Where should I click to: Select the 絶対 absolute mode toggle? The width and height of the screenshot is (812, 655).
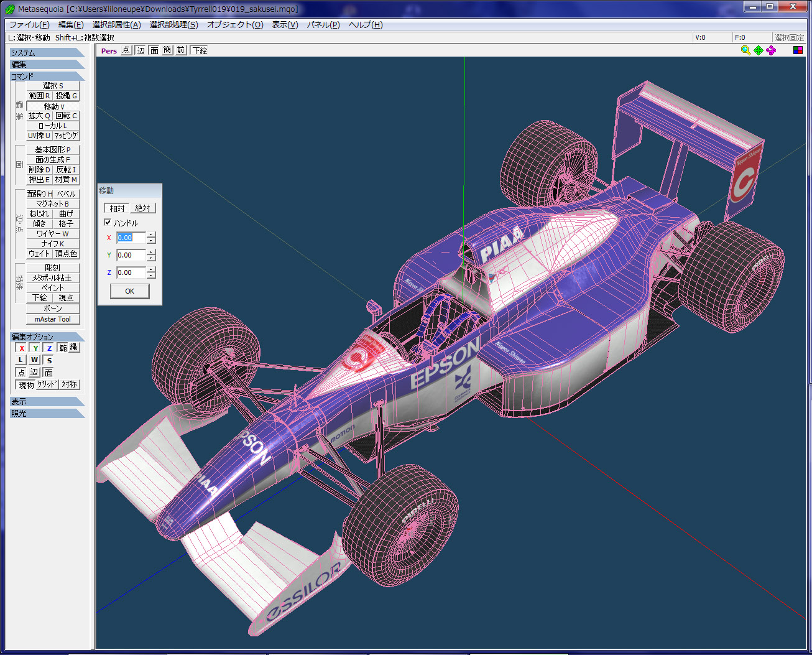point(142,208)
